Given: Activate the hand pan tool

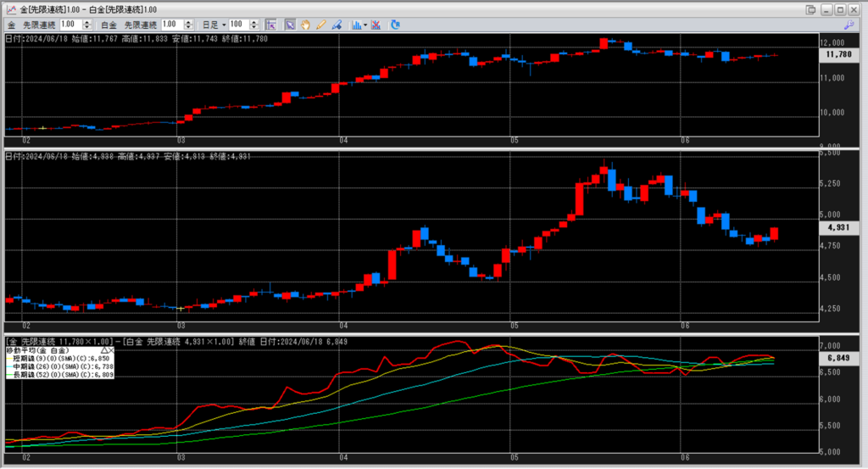Looking at the screenshot, I should click(306, 25).
